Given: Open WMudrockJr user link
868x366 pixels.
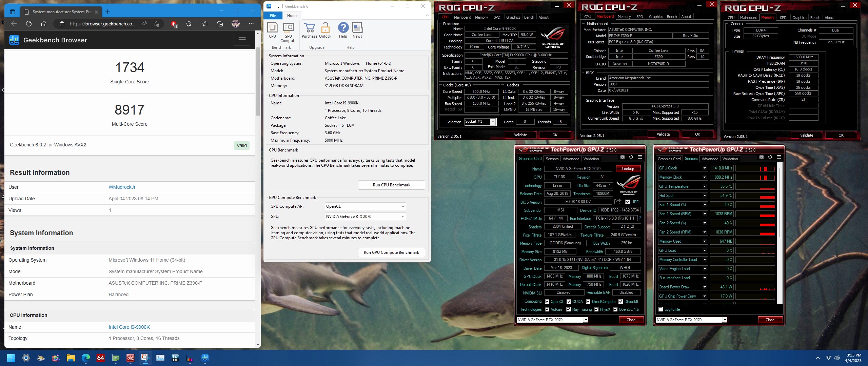Looking at the screenshot, I should [x=122, y=187].
